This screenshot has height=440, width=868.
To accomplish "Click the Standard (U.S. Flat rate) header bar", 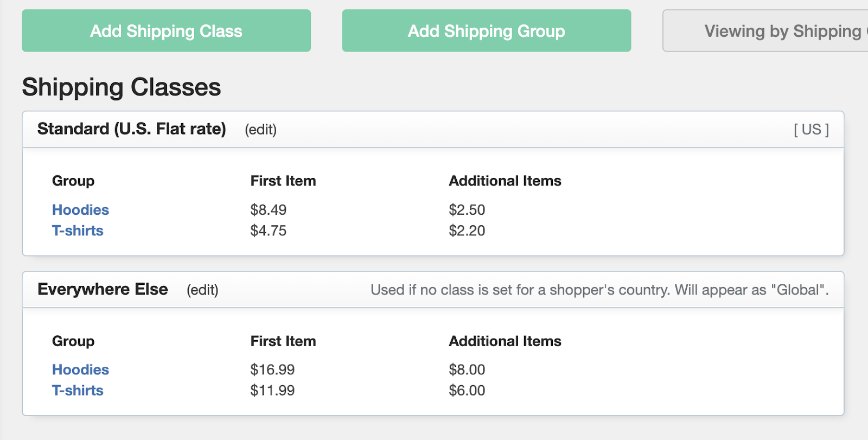I will (433, 129).
